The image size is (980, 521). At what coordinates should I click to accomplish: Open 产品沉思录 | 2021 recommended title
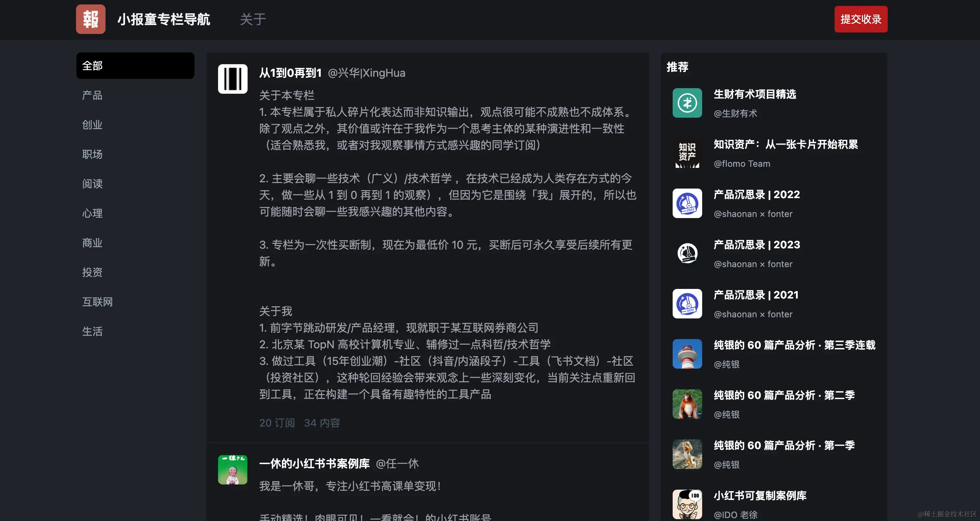coord(756,295)
